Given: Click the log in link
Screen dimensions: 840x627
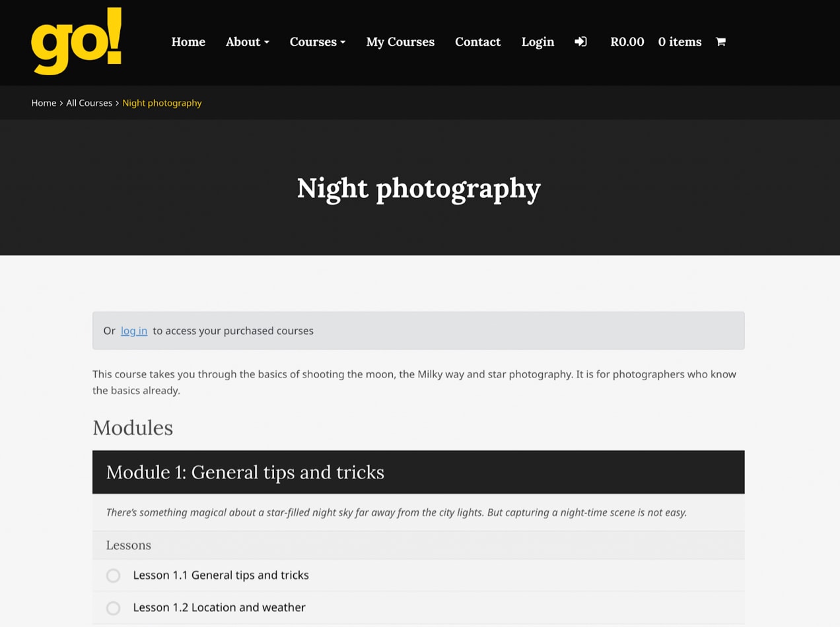Looking at the screenshot, I should (134, 331).
